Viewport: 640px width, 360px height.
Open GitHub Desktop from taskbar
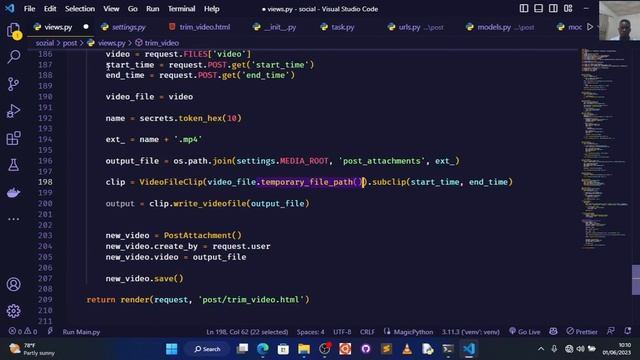coord(366,349)
